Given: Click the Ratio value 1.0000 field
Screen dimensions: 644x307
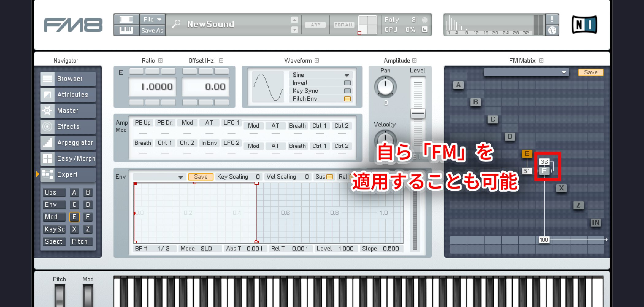Looking at the screenshot, I should [152, 87].
